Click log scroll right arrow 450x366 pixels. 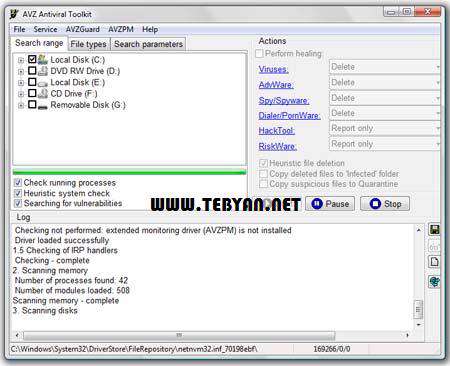tap(407, 335)
